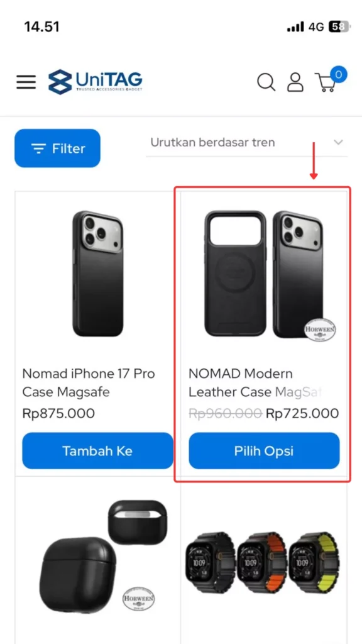Viewport: 362px width, 644px height.
Task: Click the cart item count badge showing 0
Action: click(337, 74)
